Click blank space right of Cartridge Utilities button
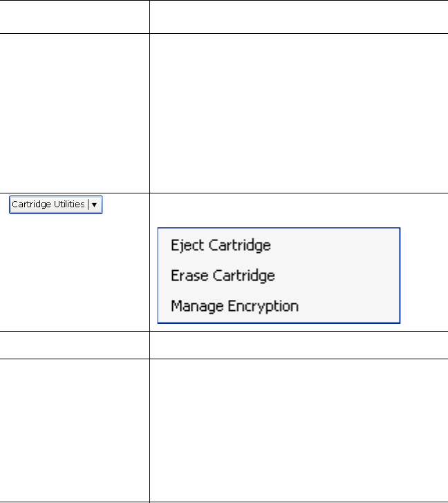 tap(126, 205)
